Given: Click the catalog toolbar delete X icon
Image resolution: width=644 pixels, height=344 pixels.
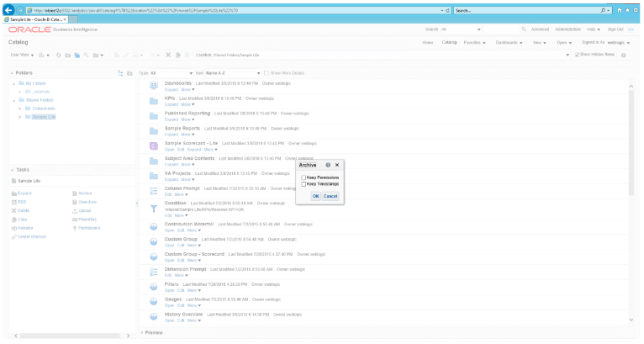Looking at the screenshot, I should coord(168,55).
